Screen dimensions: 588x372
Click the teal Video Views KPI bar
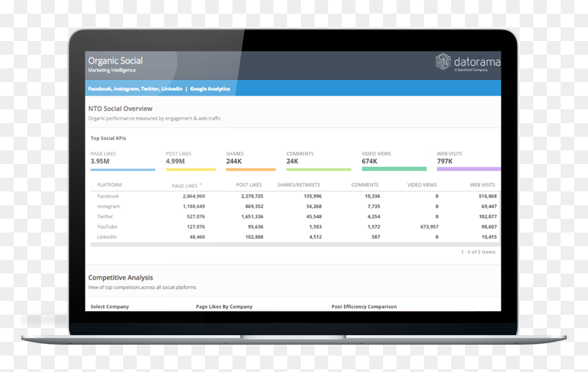394,169
